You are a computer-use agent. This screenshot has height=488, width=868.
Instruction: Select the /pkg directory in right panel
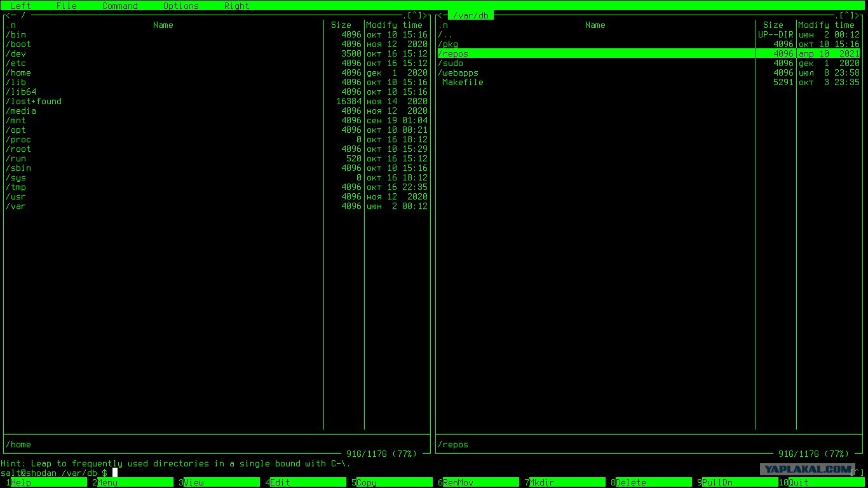[648, 44]
